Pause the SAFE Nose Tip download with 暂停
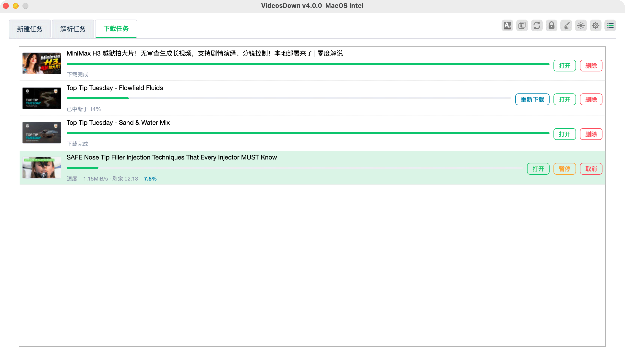 coord(565,169)
